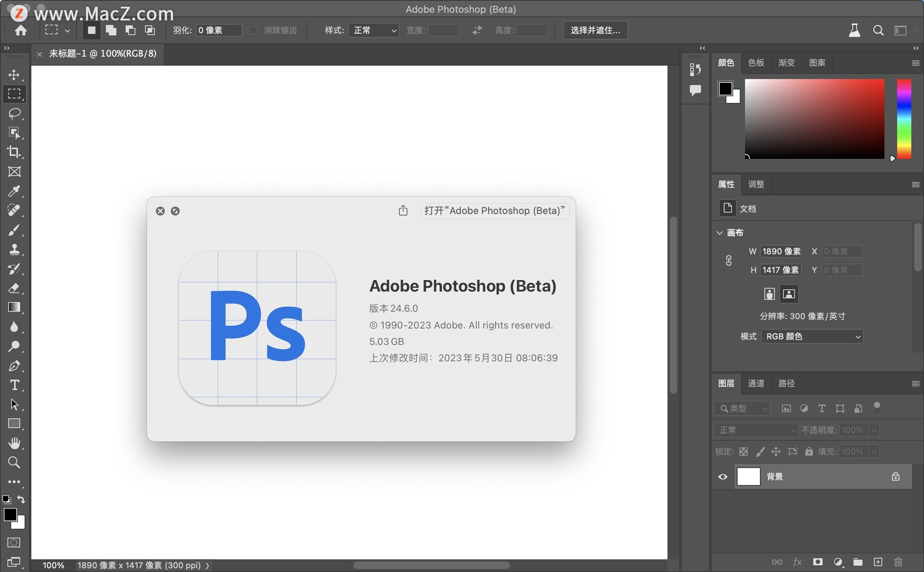Click the 羽化 feather input field
This screenshot has width=924, height=572.
tap(219, 30)
